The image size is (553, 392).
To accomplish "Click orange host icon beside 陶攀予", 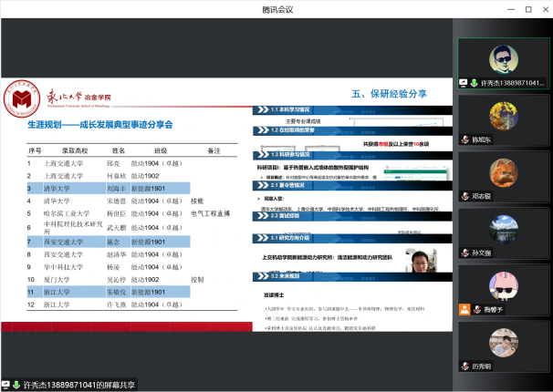I will click(x=465, y=310).
